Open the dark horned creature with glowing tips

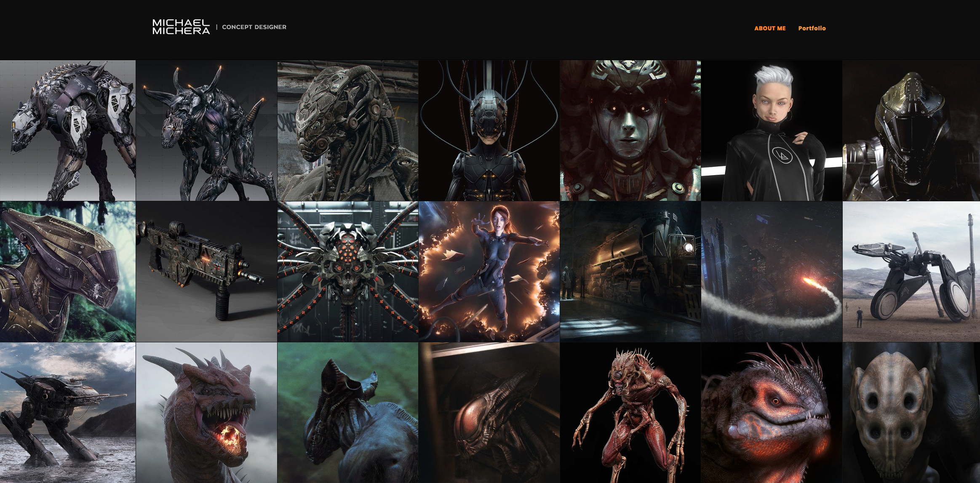click(x=206, y=131)
